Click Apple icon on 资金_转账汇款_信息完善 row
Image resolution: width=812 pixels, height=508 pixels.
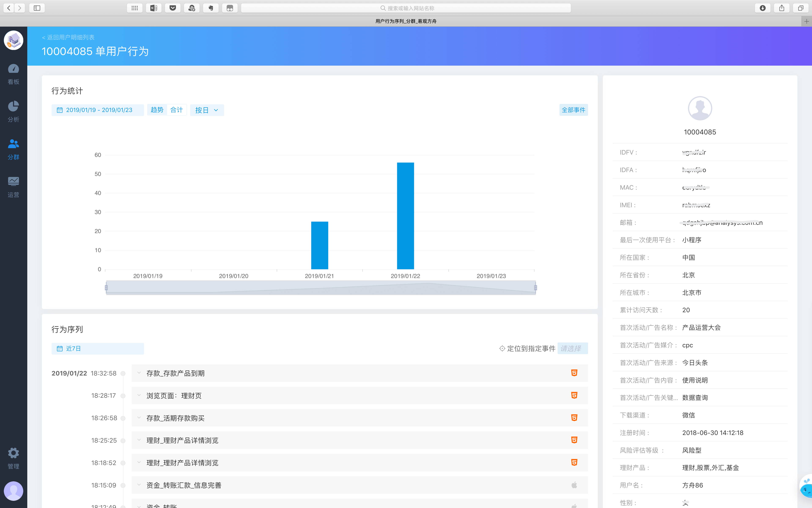574,485
